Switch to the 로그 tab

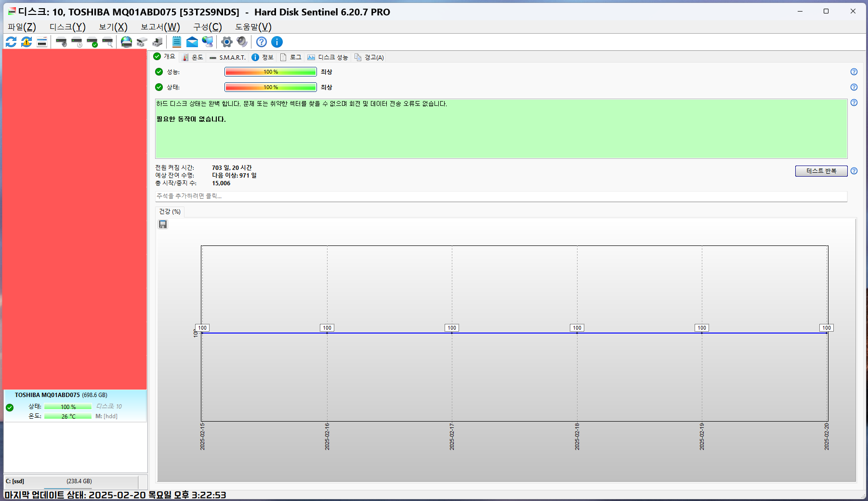click(x=290, y=57)
